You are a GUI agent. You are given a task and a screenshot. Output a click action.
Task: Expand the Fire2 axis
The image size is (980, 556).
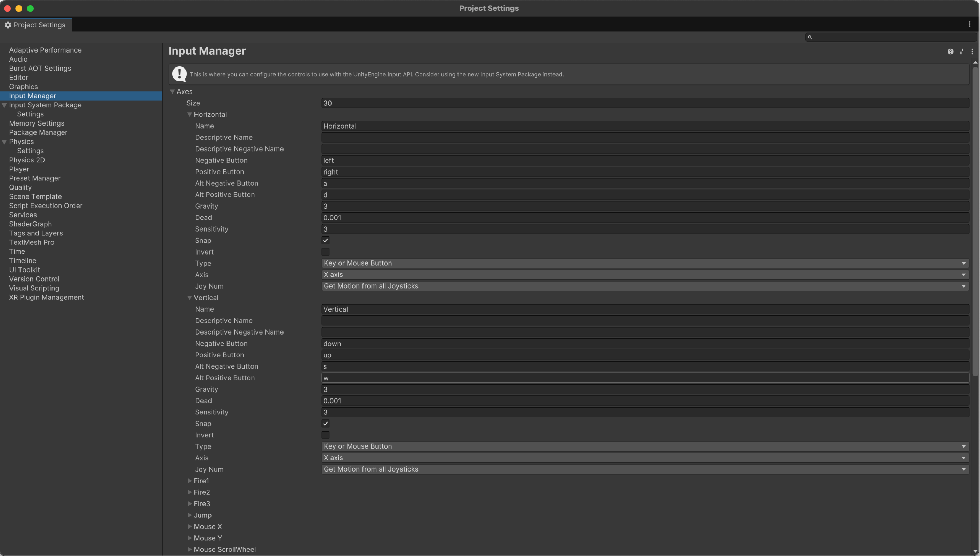click(189, 492)
